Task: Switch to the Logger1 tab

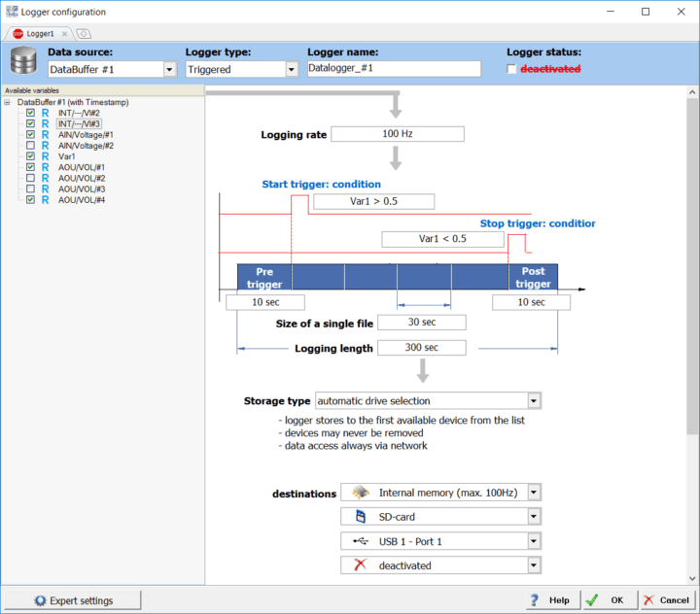Action: [x=40, y=34]
